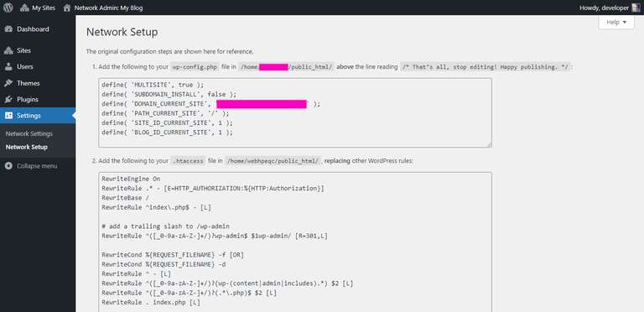Click the developer avatar thumbnail
Screen dimensions: 644x312
(636, 8)
